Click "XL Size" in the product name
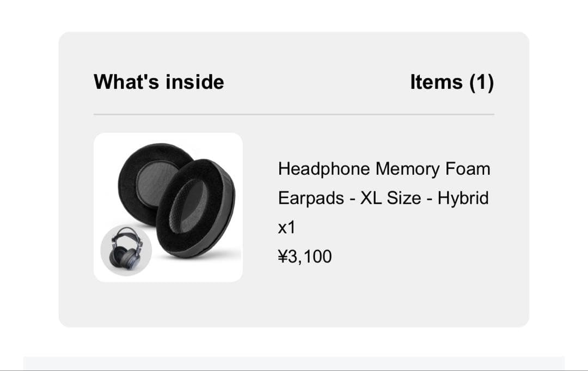 [389, 198]
